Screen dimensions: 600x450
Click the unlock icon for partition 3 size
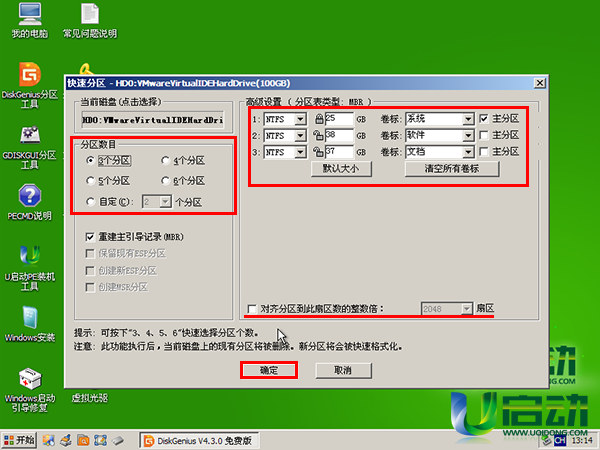(x=318, y=152)
